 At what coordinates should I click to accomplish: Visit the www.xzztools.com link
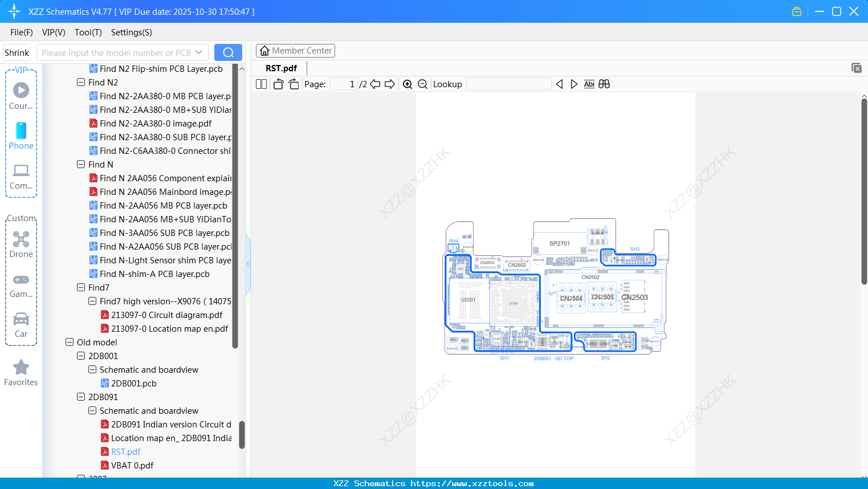[472, 483]
